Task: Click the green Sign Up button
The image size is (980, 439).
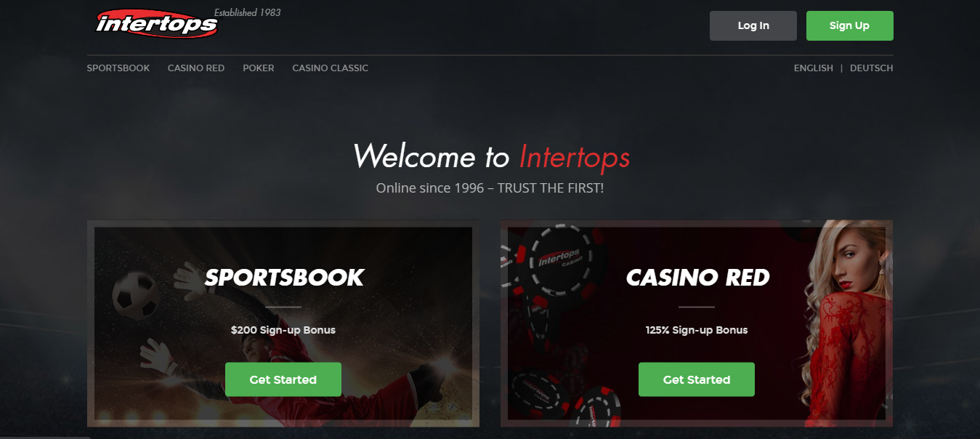Action: (850, 25)
